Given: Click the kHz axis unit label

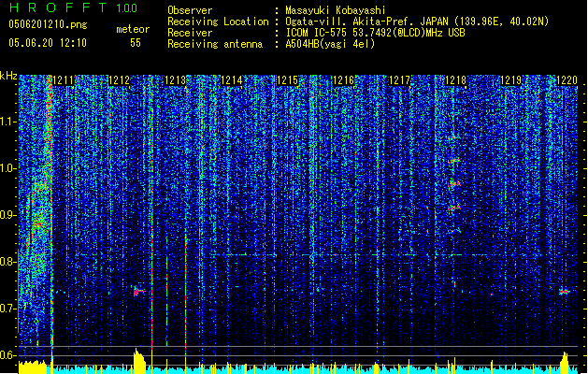Looking at the screenshot, I should click(x=8, y=76).
